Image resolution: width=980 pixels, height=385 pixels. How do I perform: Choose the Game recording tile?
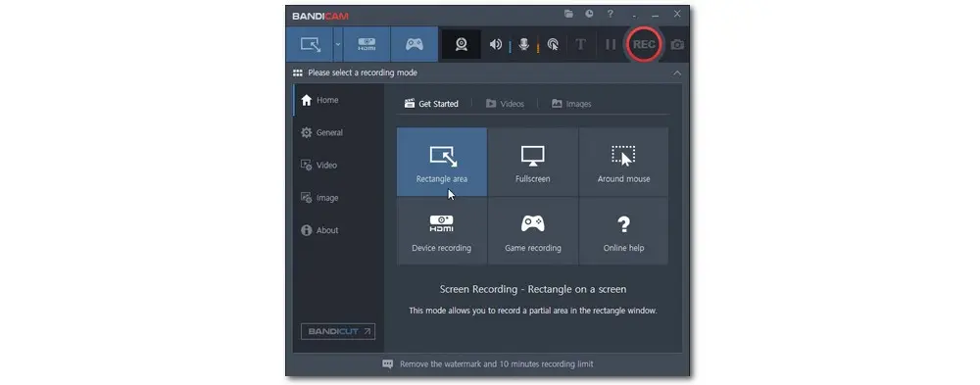click(532, 231)
